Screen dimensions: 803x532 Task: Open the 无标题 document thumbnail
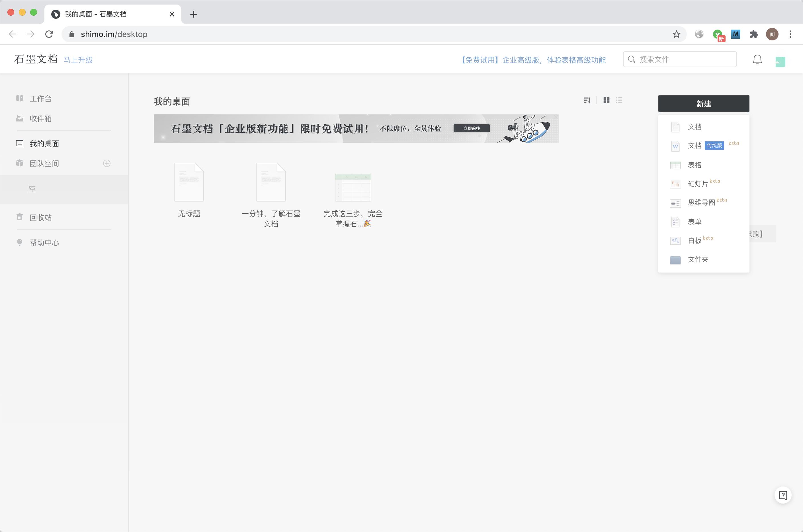(189, 182)
